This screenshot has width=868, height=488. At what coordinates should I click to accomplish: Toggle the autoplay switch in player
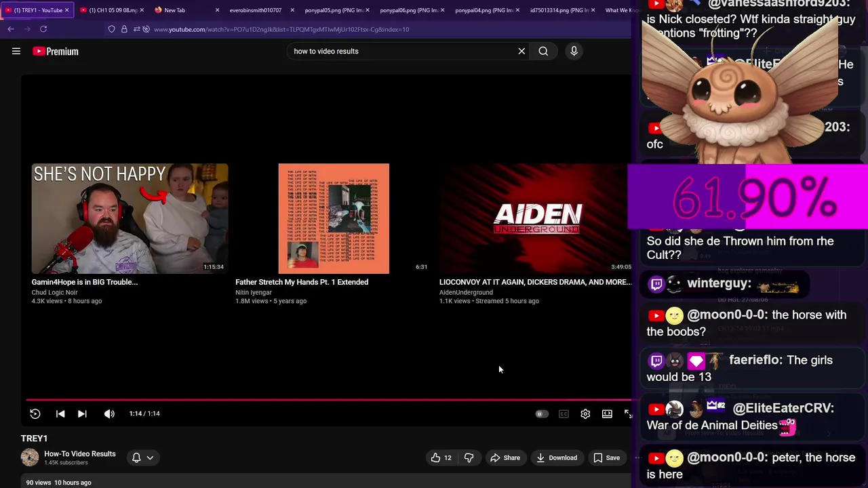tap(542, 413)
